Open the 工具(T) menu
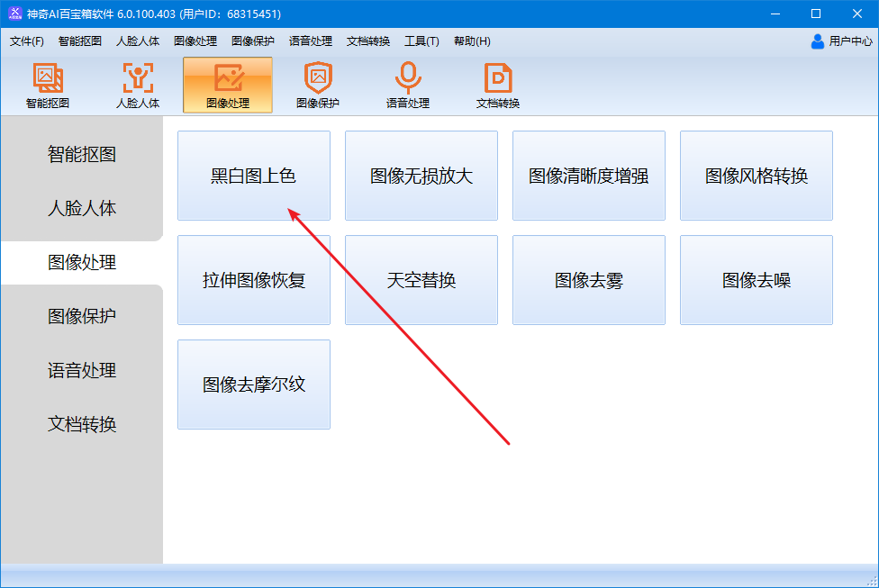The width and height of the screenshot is (879, 588). 421,41
